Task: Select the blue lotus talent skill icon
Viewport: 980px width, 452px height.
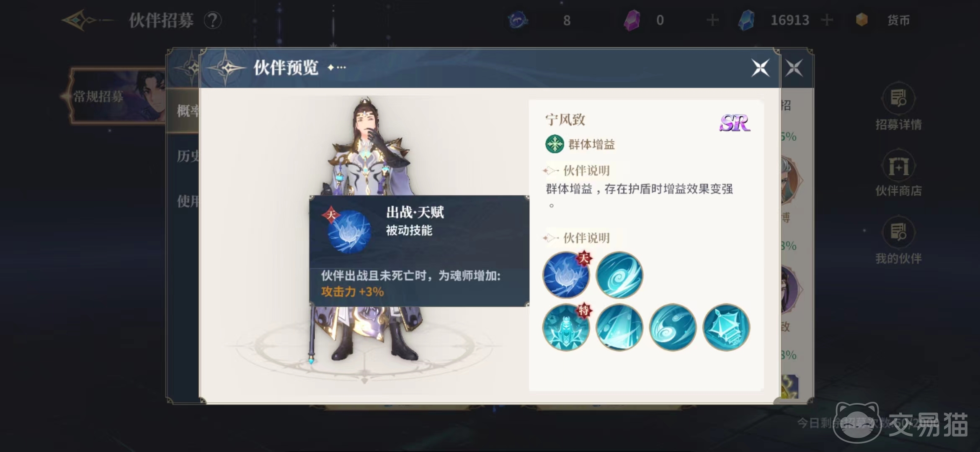Action: pyautogui.click(x=566, y=275)
